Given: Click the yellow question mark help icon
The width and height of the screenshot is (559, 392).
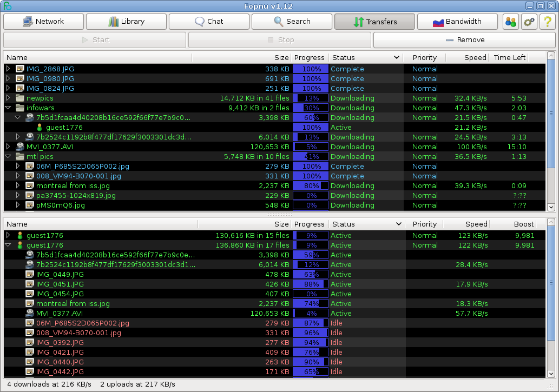Looking at the screenshot, I should coord(548,22).
